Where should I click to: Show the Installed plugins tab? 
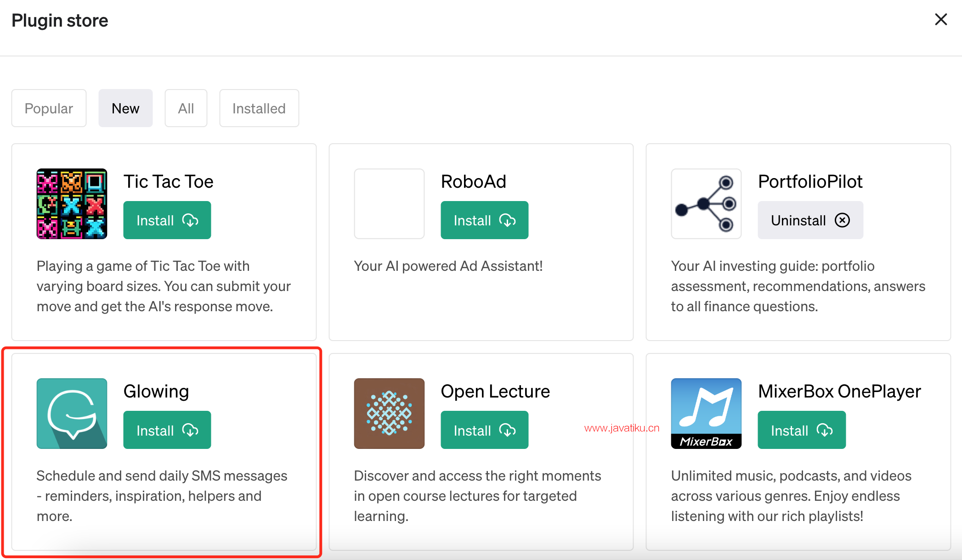(259, 108)
